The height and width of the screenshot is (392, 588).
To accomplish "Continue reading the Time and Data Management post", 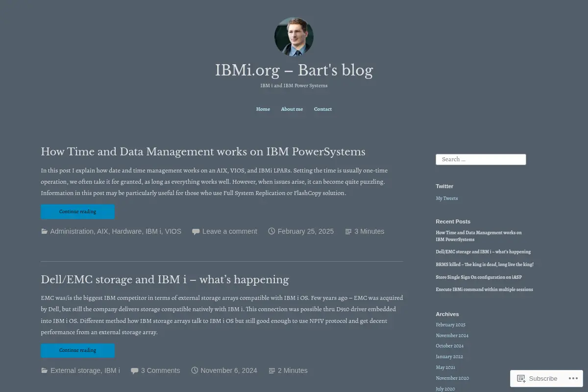I will 77,212.
